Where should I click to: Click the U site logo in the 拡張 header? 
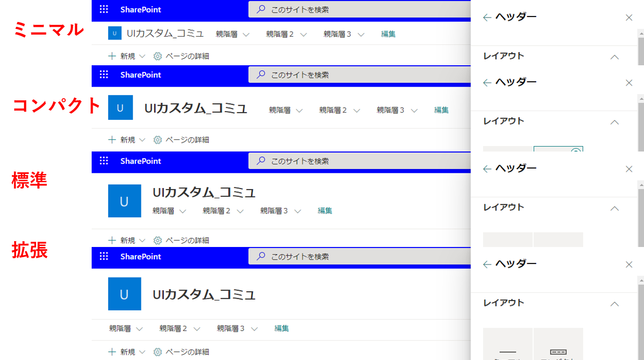125,294
